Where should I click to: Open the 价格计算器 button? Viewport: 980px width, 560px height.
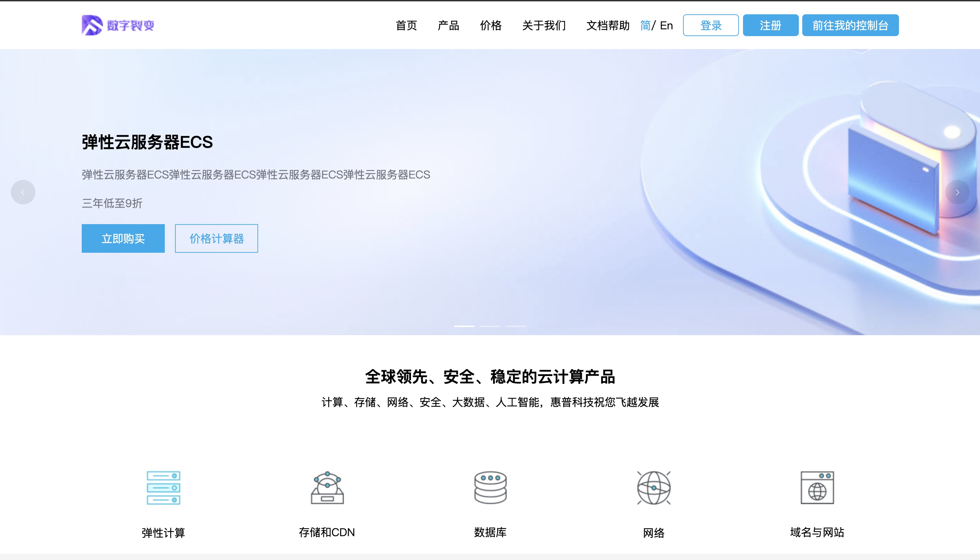click(217, 238)
